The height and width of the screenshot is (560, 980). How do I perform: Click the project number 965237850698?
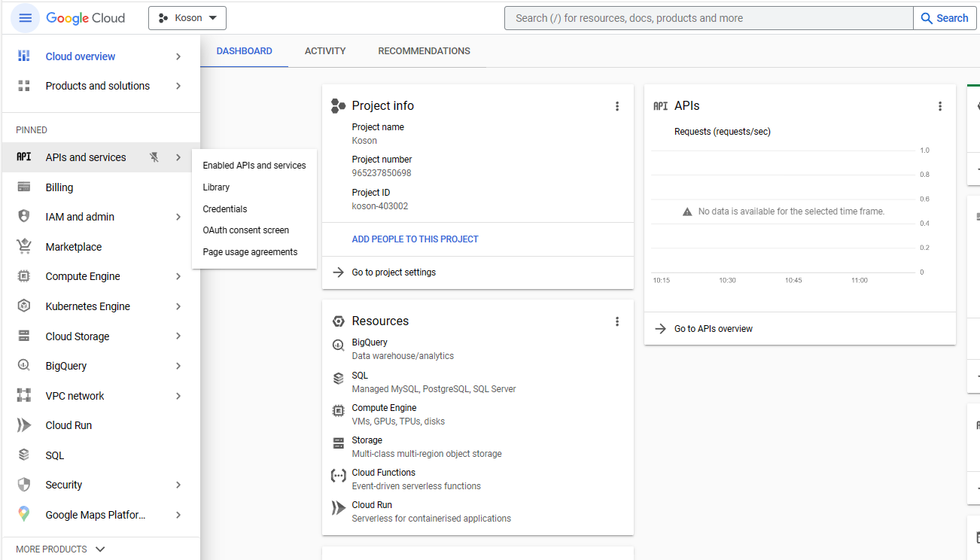(x=382, y=173)
